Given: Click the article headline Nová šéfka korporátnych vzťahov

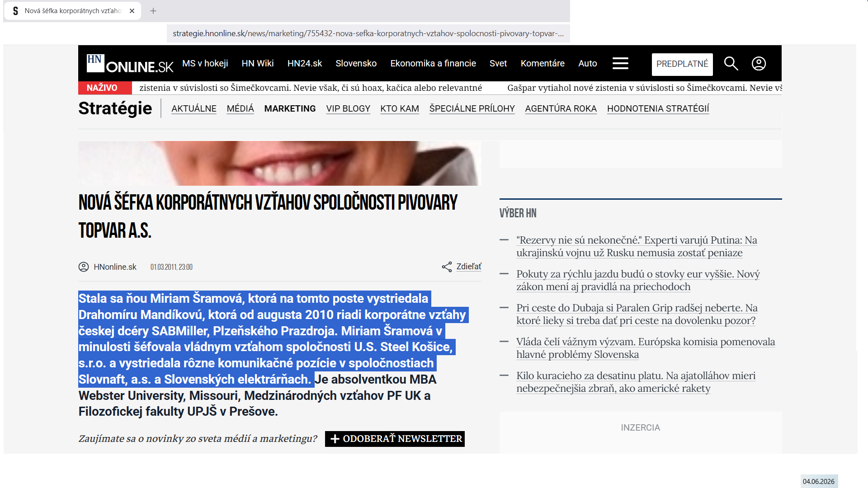Looking at the screenshot, I should [268, 216].
